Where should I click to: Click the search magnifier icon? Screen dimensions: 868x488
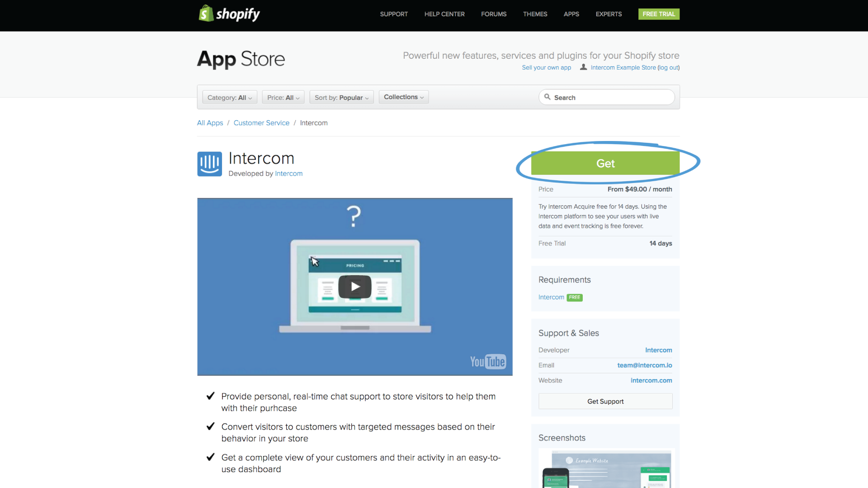point(547,97)
